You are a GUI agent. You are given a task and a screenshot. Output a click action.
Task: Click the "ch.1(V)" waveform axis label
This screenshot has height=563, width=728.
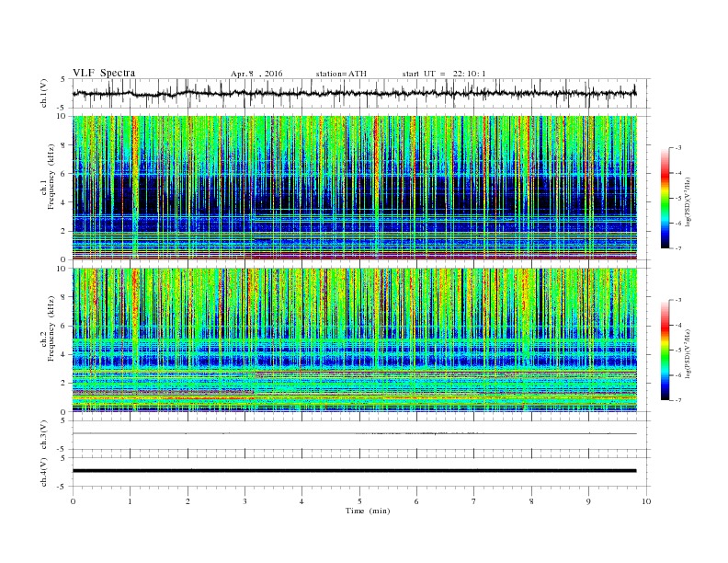point(44,93)
